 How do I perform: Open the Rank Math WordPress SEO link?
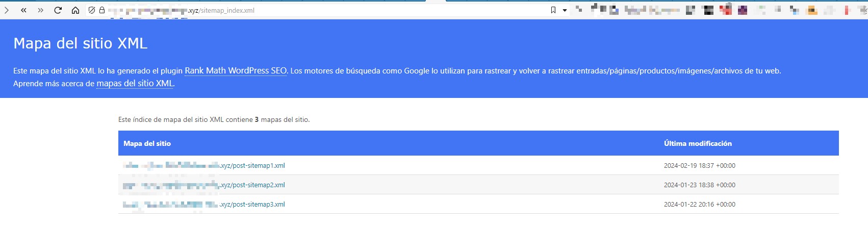pyautogui.click(x=236, y=71)
